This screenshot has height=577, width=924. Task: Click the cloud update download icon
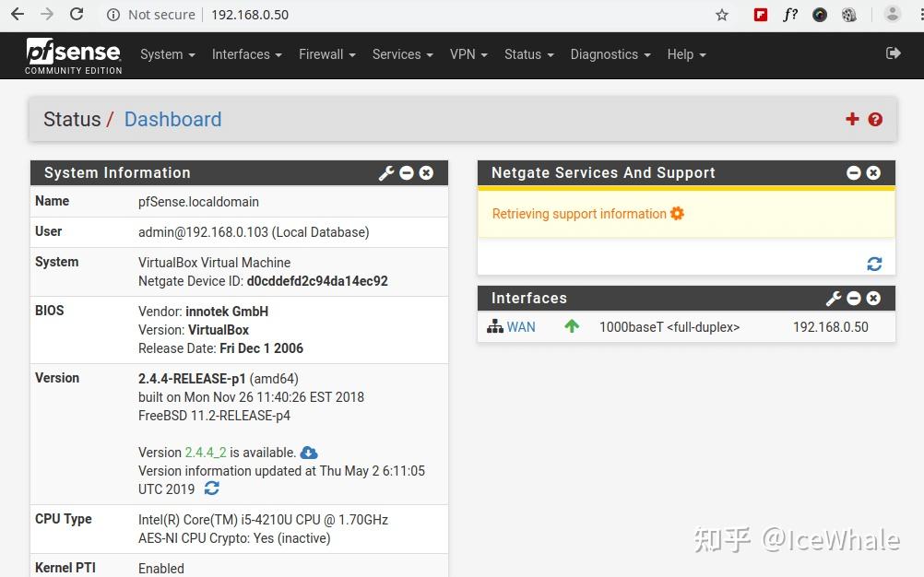[308, 452]
